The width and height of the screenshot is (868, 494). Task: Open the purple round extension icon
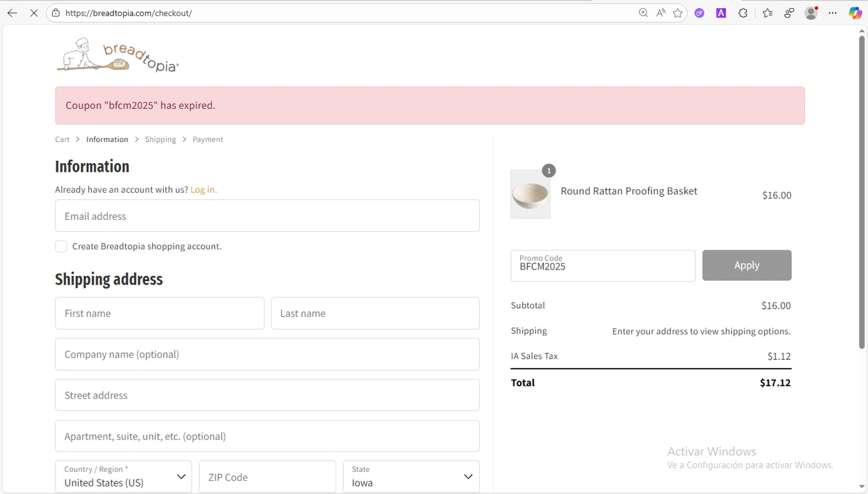click(x=700, y=13)
